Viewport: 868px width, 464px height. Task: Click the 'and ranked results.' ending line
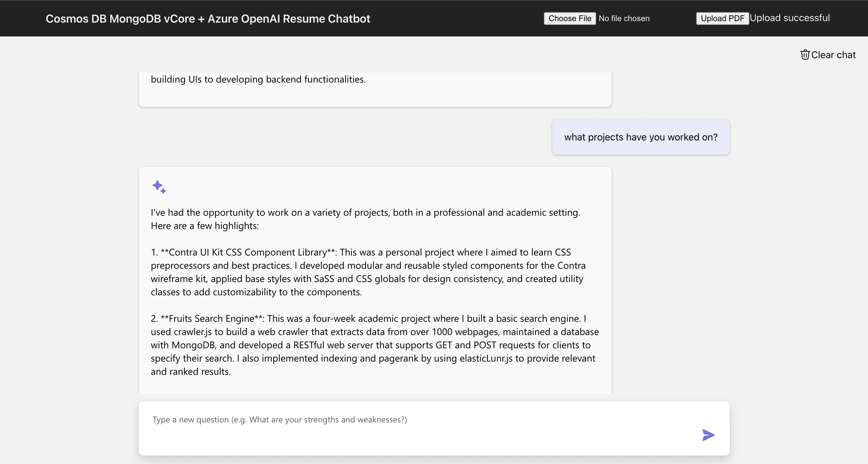pyautogui.click(x=191, y=372)
